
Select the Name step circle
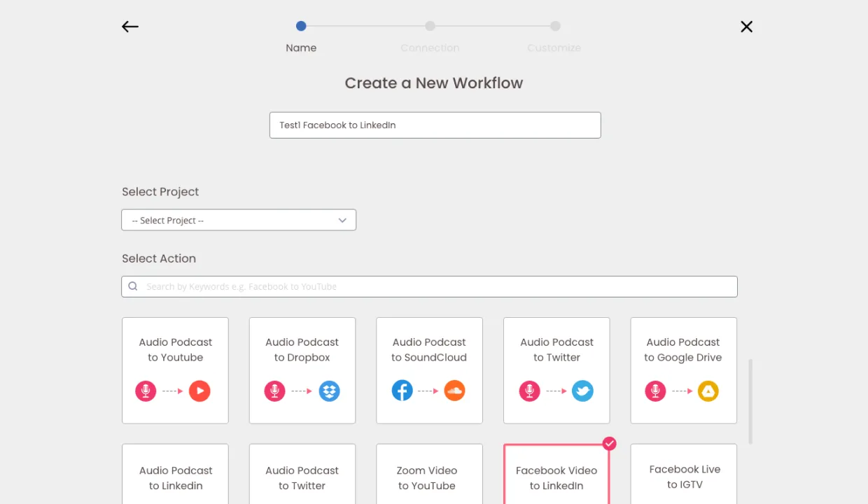pyautogui.click(x=301, y=26)
